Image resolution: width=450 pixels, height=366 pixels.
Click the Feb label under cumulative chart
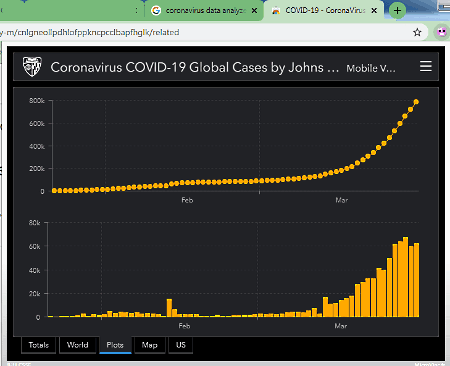[187, 200]
